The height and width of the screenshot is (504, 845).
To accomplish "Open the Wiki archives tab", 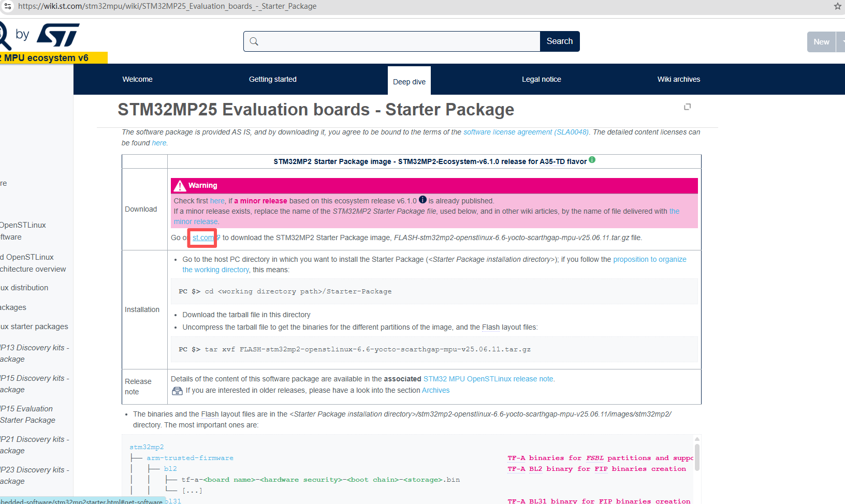I will click(x=678, y=79).
